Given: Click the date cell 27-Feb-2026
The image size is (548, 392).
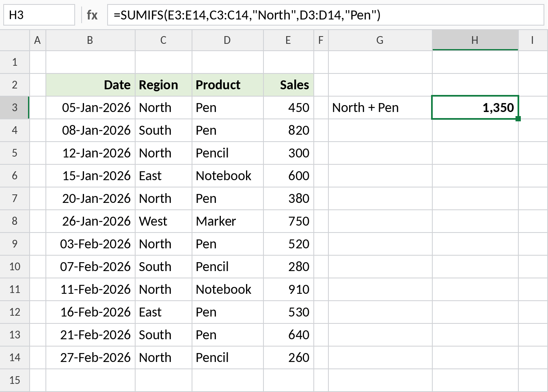Looking at the screenshot, I should point(91,358).
